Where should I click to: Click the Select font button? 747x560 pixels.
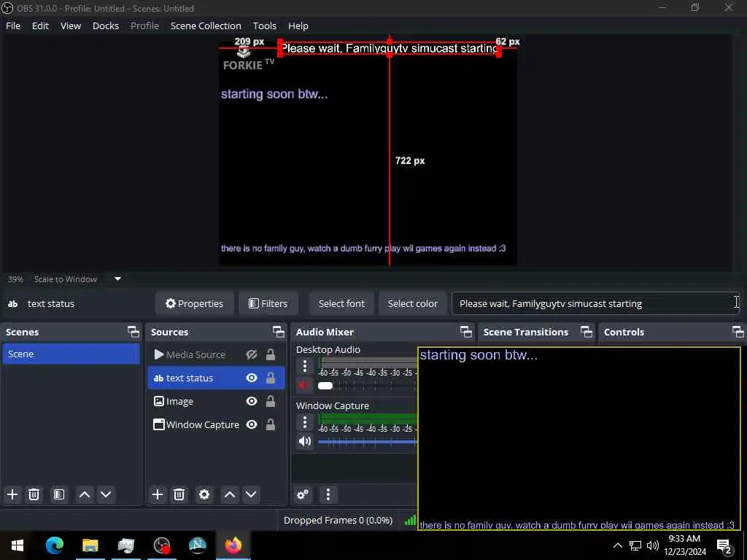pyautogui.click(x=341, y=303)
